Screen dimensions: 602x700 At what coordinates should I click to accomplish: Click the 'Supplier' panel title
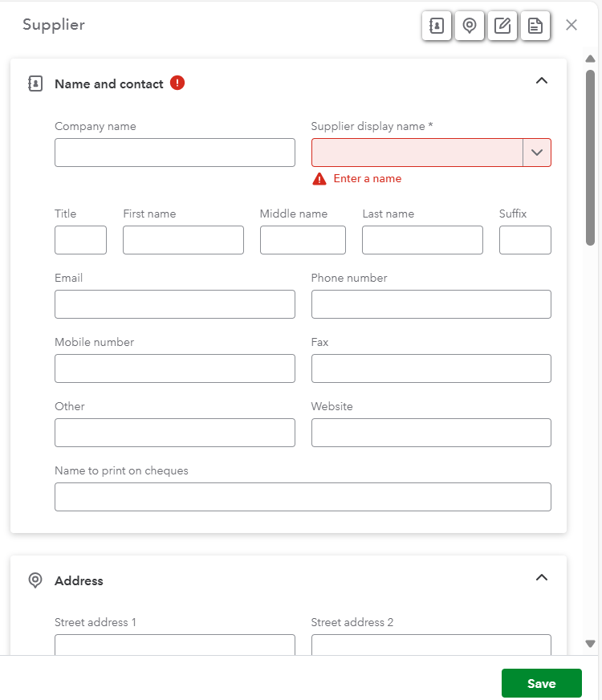pos(54,25)
